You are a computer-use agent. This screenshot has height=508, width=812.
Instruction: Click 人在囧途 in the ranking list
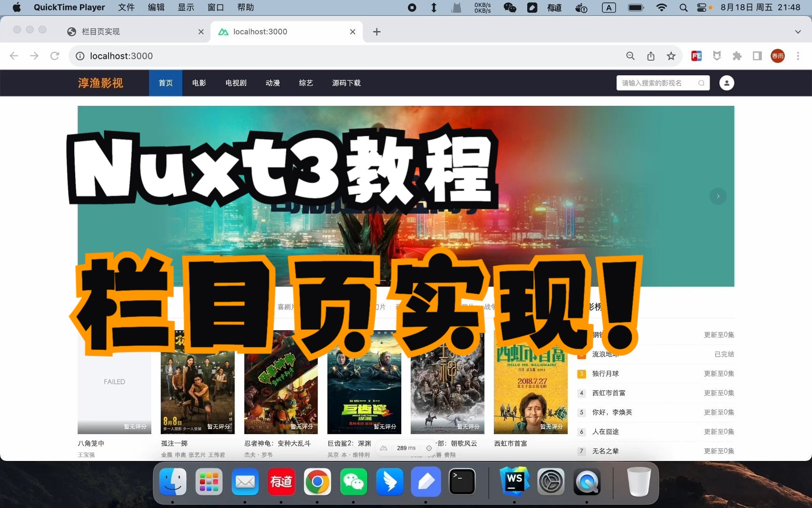pyautogui.click(x=605, y=431)
